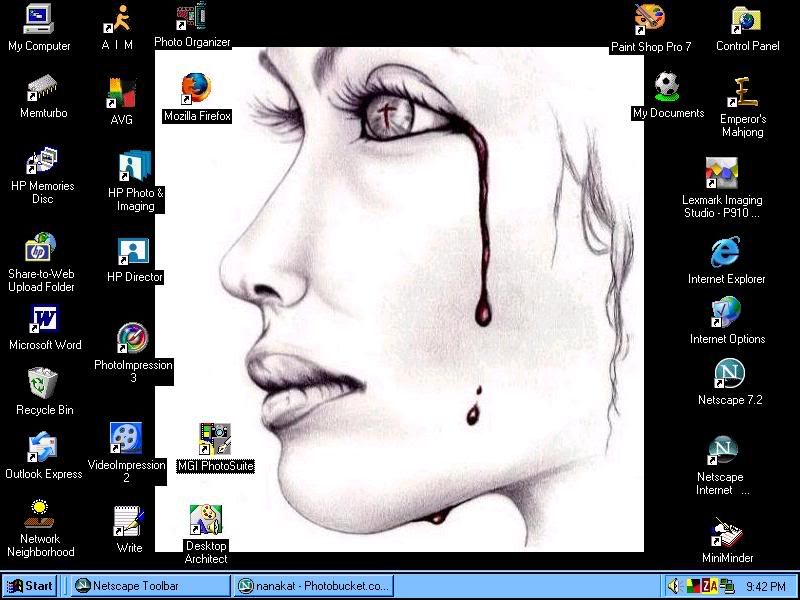Open the Recycle Bin
The width and height of the screenshot is (800, 600).
43,382
